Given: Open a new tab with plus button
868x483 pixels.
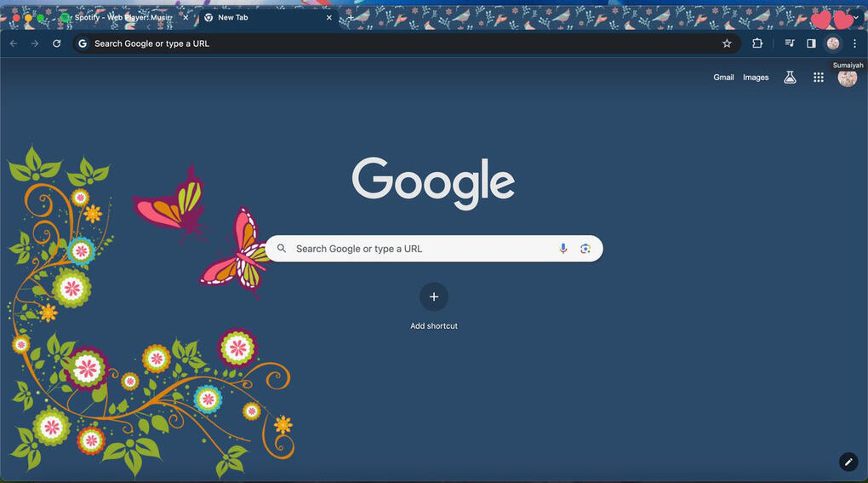Looking at the screenshot, I should point(351,18).
